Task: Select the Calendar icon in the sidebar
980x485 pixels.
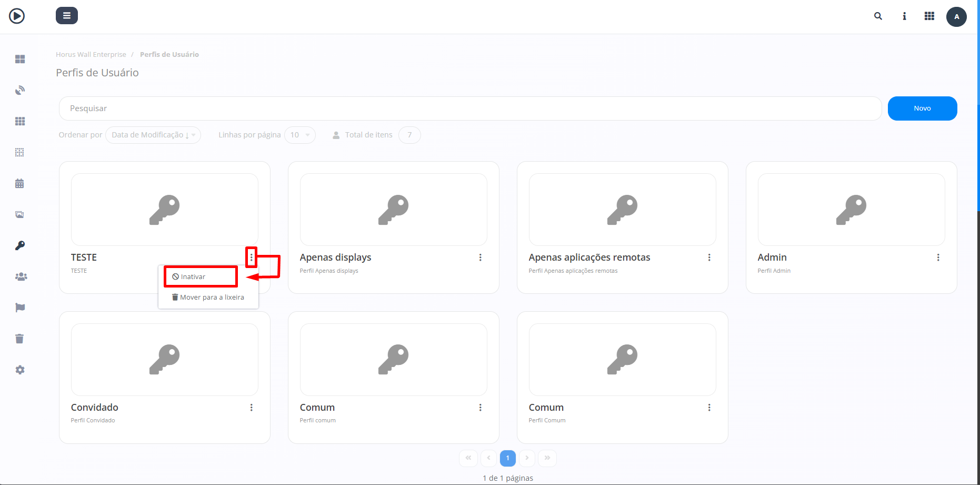Action: click(x=20, y=183)
